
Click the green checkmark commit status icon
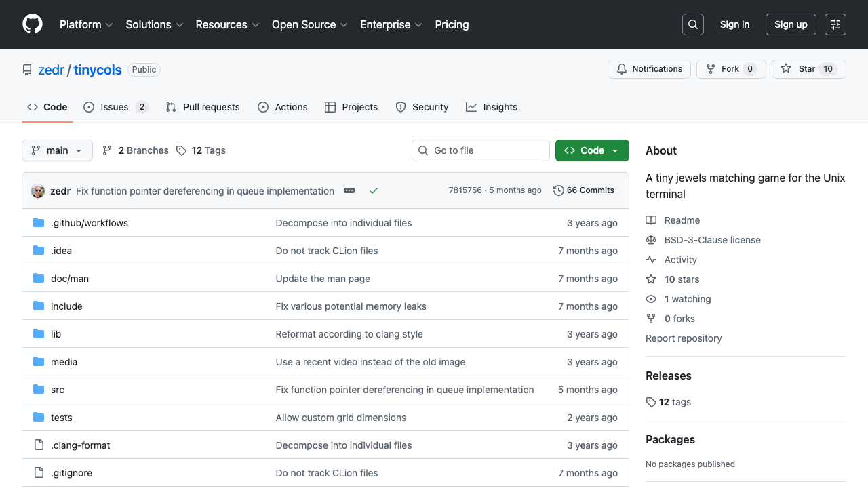(373, 191)
